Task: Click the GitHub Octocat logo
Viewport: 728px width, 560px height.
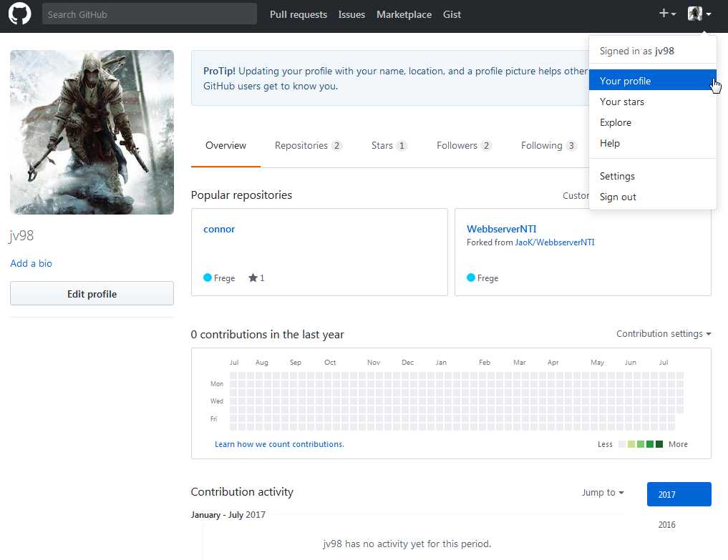Action: coord(19,14)
